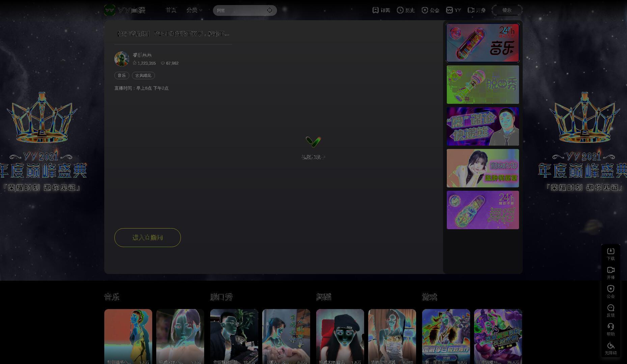Open 脱口秀 card with vertical calligraphy text
The height and width of the screenshot is (364, 627).
click(286, 336)
